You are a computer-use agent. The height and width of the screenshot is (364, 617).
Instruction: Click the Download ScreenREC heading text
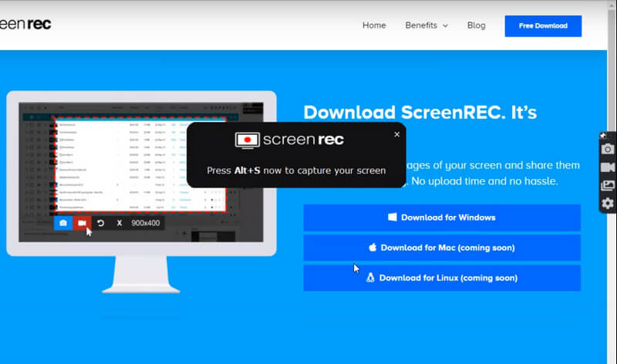(x=420, y=113)
